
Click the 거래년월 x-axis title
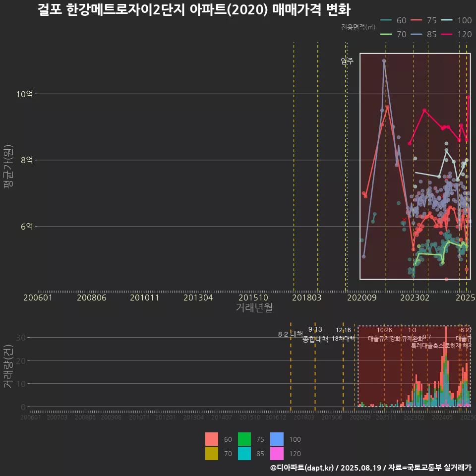[254, 307]
